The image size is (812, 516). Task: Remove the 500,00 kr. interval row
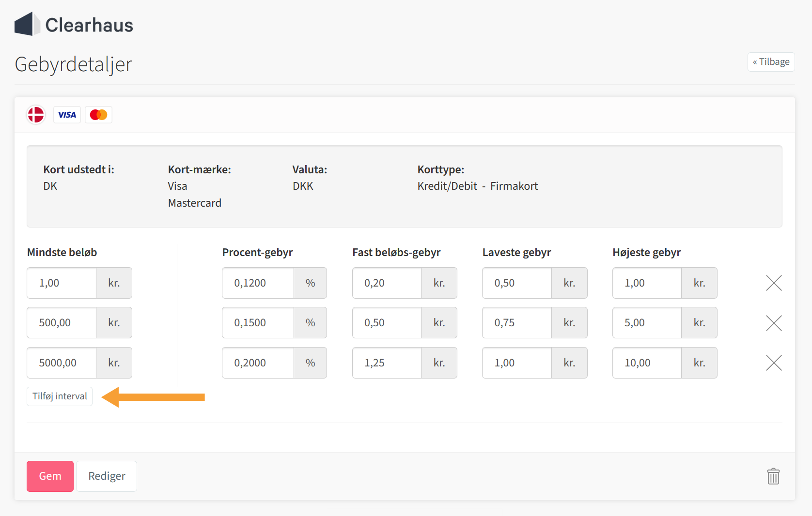[774, 323]
